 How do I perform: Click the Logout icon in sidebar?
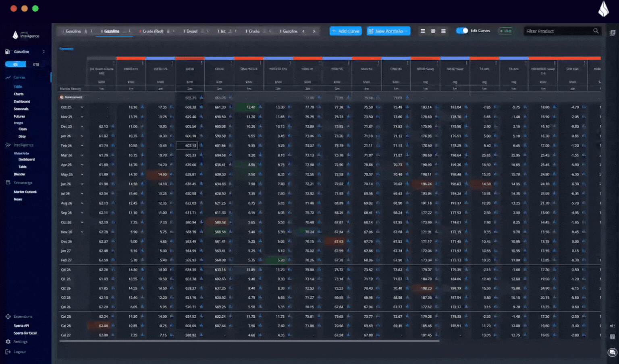tap(8, 352)
